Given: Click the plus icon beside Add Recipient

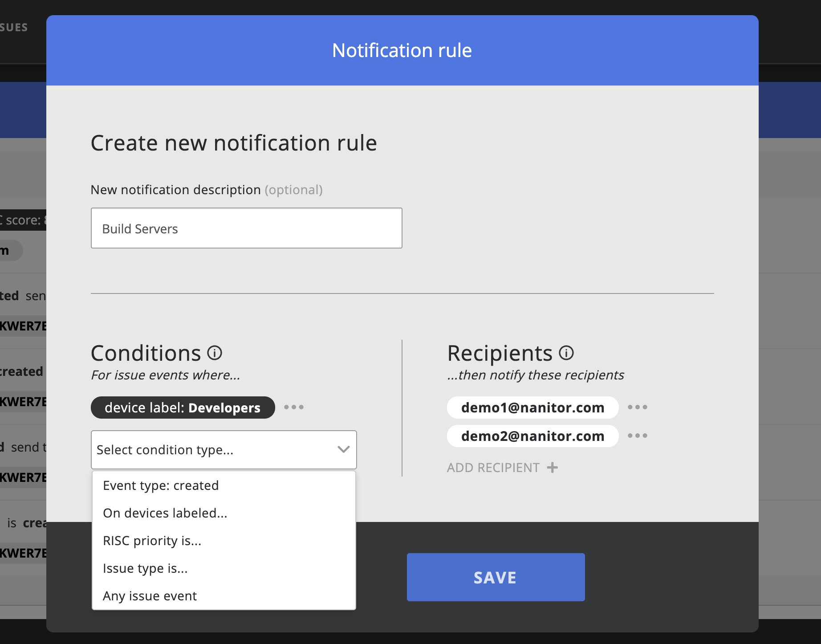Looking at the screenshot, I should coord(552,468).
